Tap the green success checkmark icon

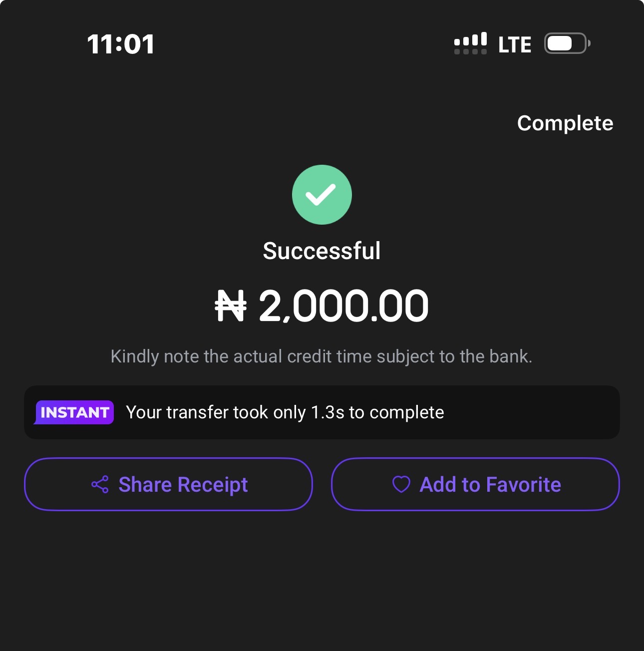(322, 195)
